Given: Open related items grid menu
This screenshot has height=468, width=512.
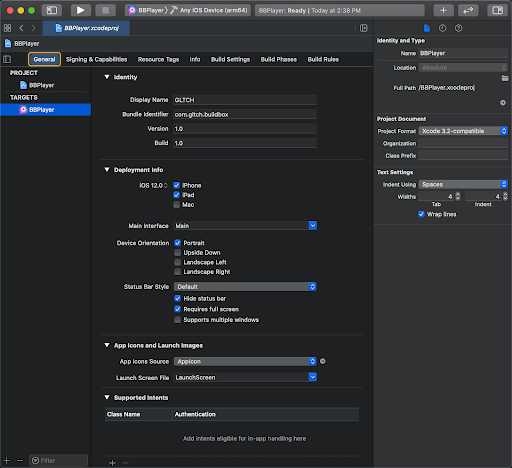Looking at the screenshot, I should 7,28.
